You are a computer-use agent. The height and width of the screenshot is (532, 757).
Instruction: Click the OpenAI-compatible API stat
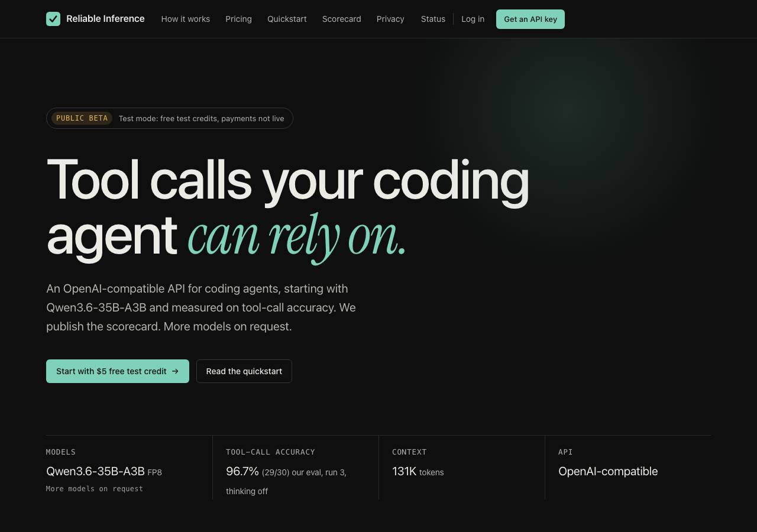(608, 471)
